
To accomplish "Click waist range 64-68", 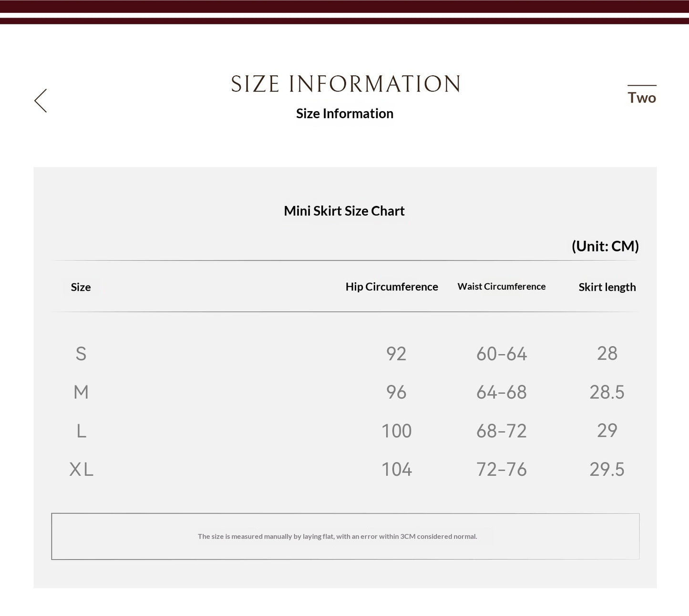I will [x=502, y=392].
